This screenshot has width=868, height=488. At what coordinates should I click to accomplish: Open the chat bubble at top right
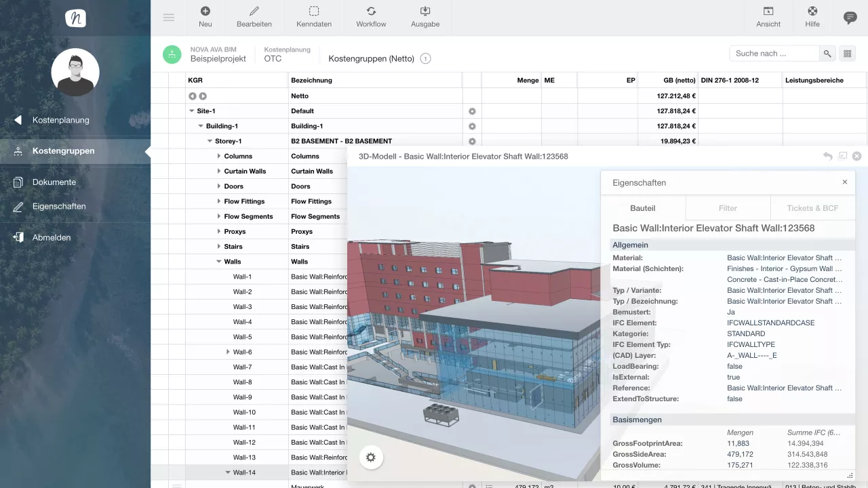[x=850, y=17]
